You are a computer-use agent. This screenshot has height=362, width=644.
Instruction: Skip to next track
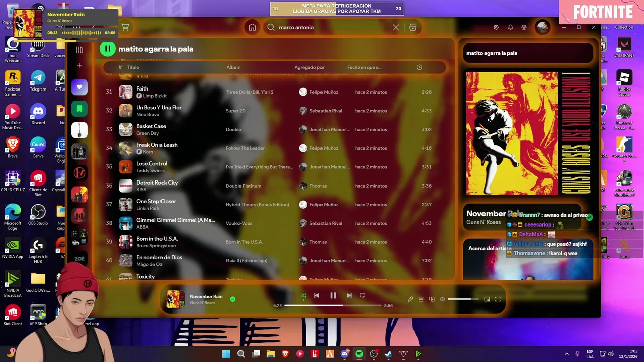[x=349, y=296]
